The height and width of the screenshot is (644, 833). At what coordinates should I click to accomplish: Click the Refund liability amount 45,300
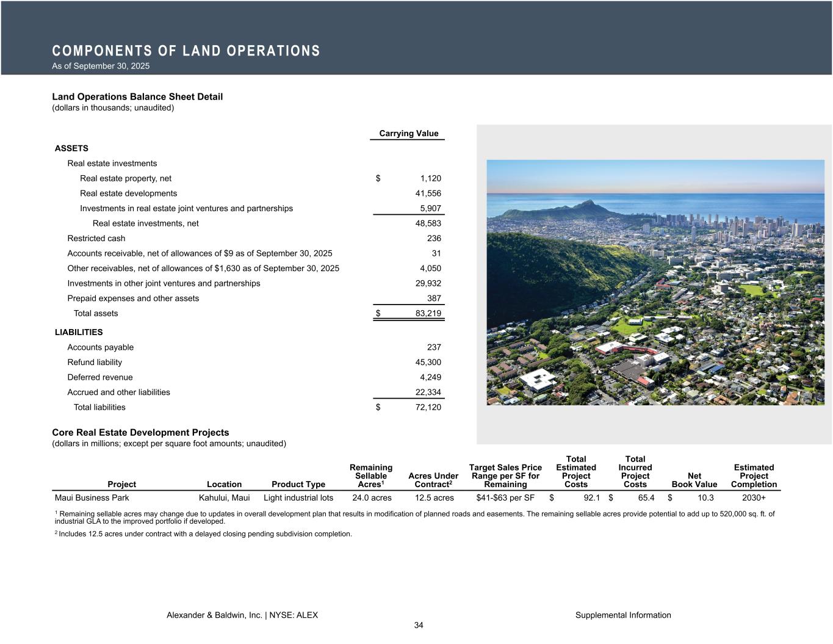click(428, 363)
